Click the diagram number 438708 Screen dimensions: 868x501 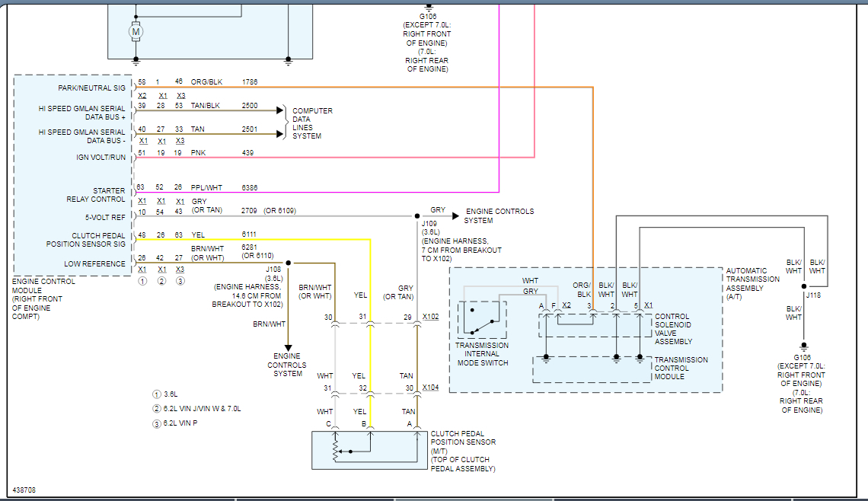[24, 490]
